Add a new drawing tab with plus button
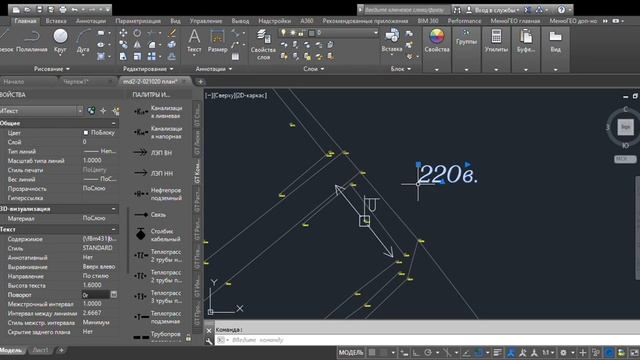The image size is (640, 360). 200,82
